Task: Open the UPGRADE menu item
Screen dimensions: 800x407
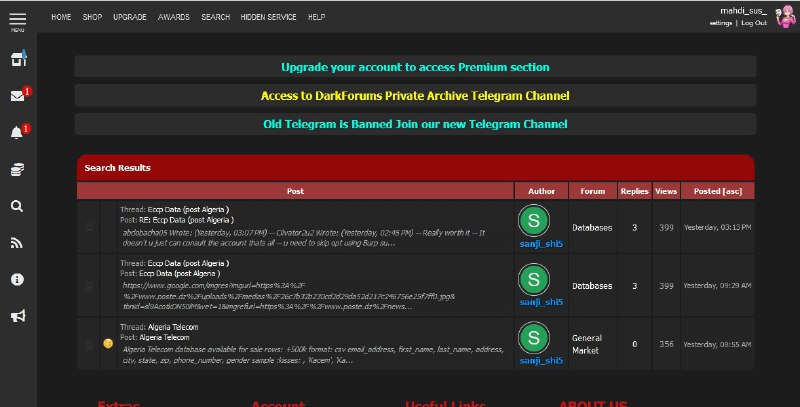Action: point(130,17)
